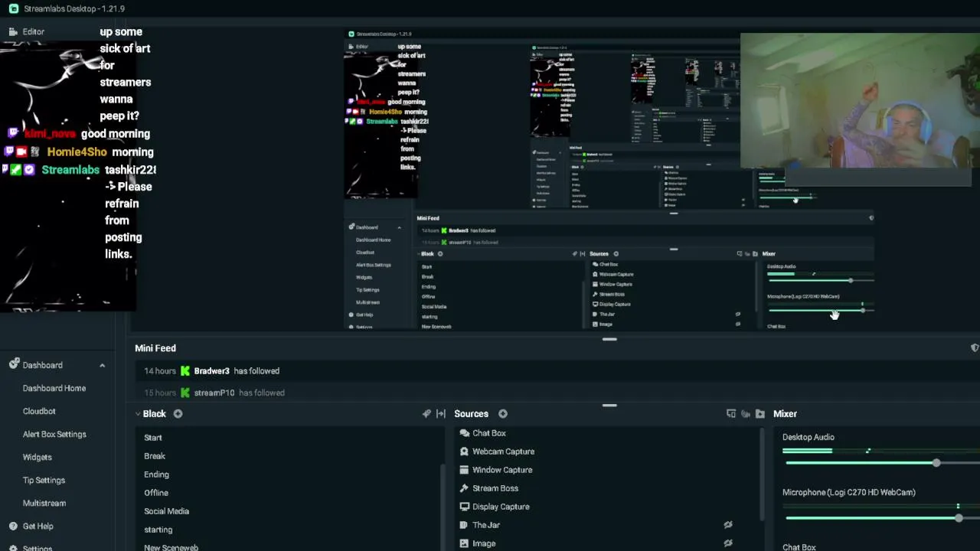Click streamP10 in the Mini Feed
Viewport: 980px width, 551px height.
[214, 393]
